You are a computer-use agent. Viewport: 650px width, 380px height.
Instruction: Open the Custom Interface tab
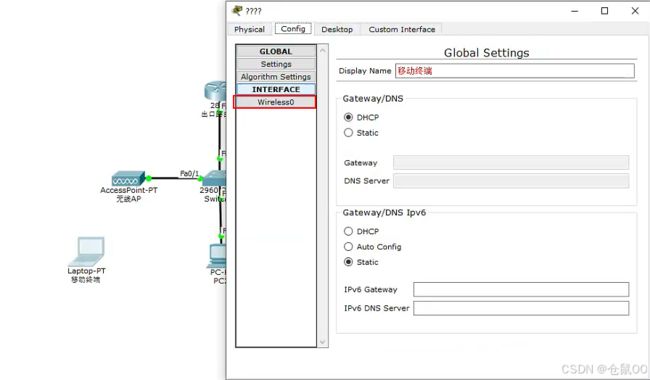402,29
